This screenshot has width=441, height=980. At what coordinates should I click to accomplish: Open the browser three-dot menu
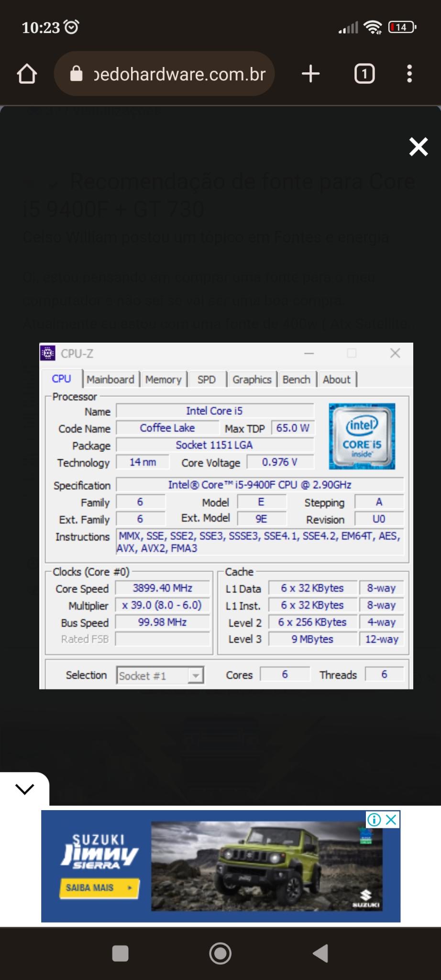(x=409, y=74)
